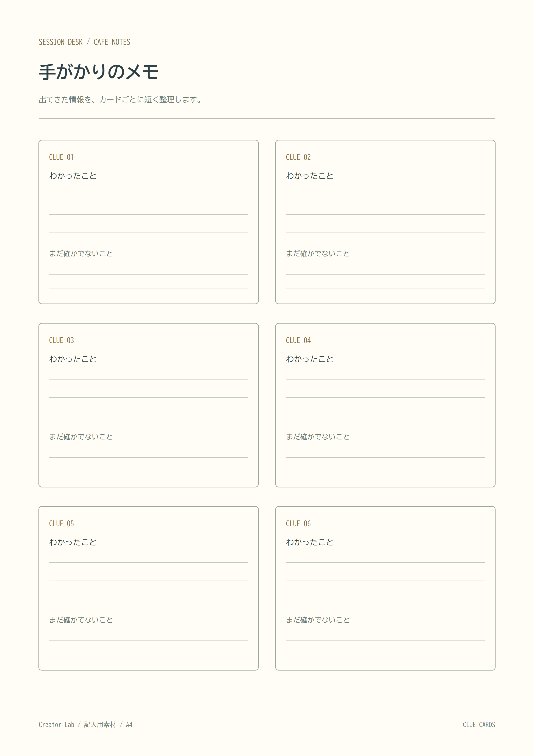Click 'まだ確かでないこと' in the CLUE 02 card
Screen dimensions: 534x756
pos(318,253)
